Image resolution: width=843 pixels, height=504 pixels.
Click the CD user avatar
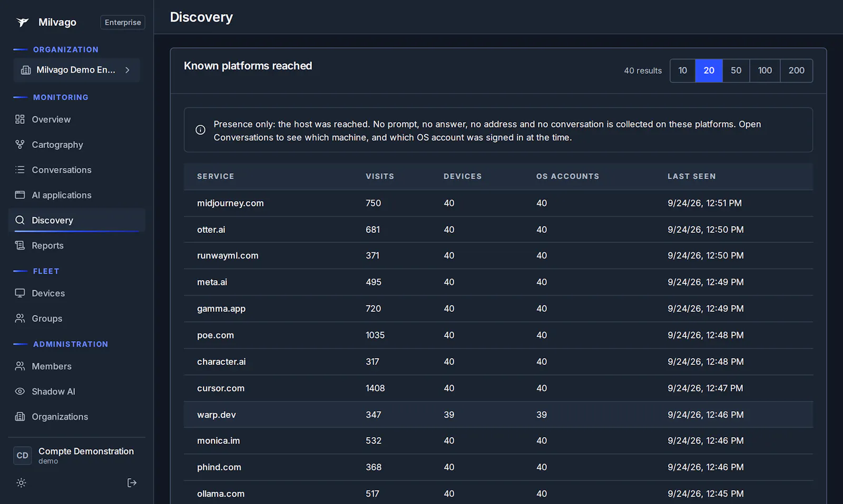[23, 456]
